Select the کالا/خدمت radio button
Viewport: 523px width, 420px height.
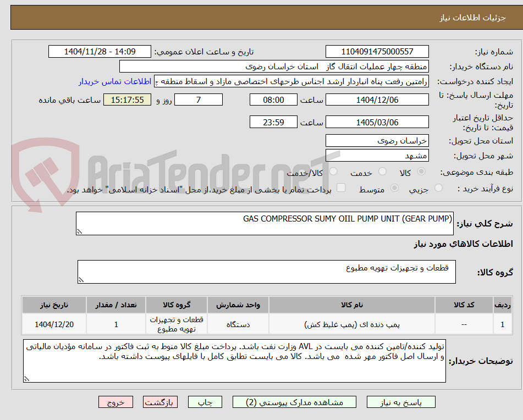[x=333, y=172]
